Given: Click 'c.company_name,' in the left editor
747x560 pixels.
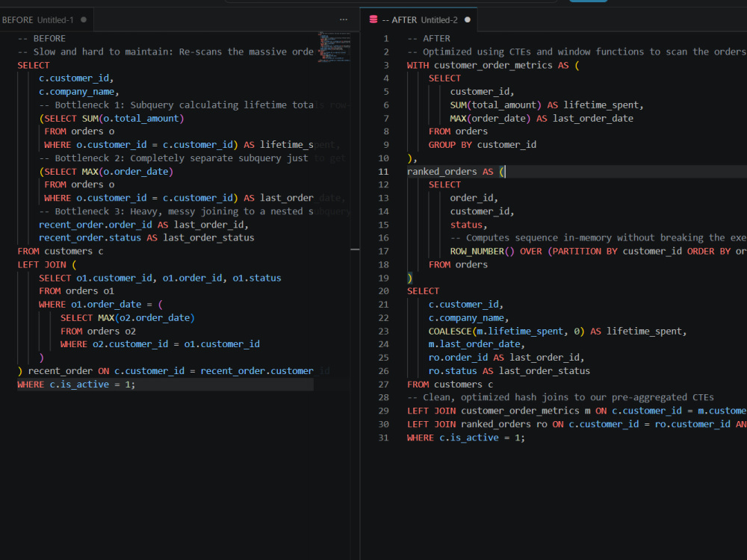Looking at the screenshot, I should click(78, 92).
